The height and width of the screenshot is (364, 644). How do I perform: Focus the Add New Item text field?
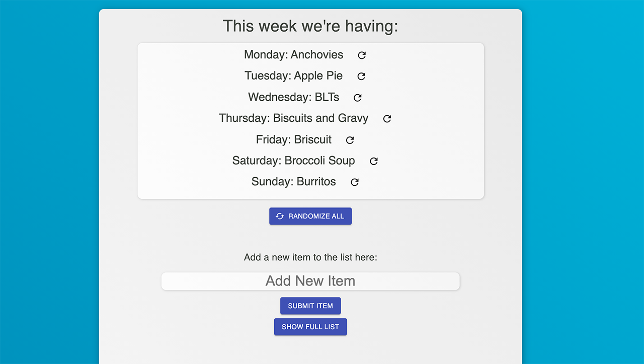click(310, 281)
